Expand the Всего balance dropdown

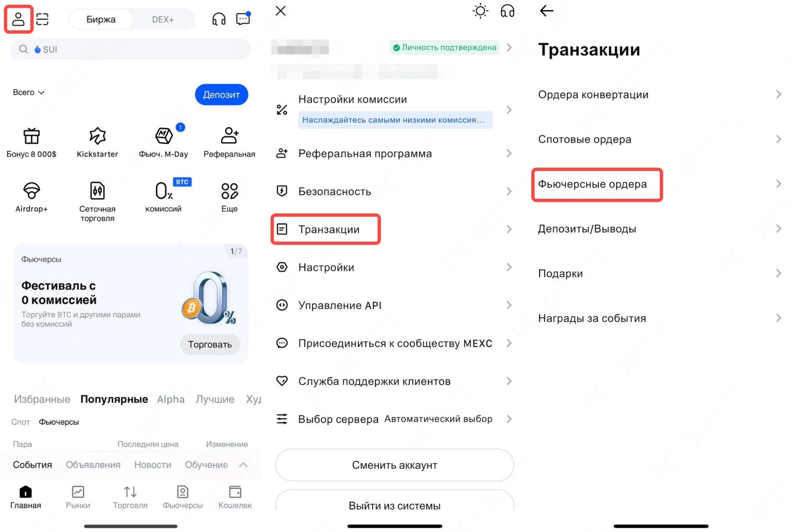(29, 92)
